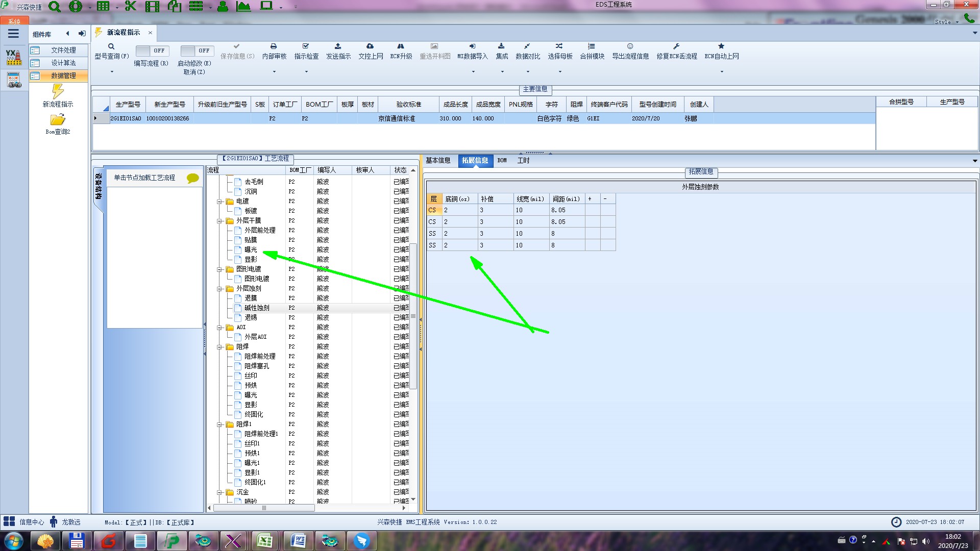Click ECN升级 toolbar button
This screenshot has width=980, height=551.
[x=401, y=52]
